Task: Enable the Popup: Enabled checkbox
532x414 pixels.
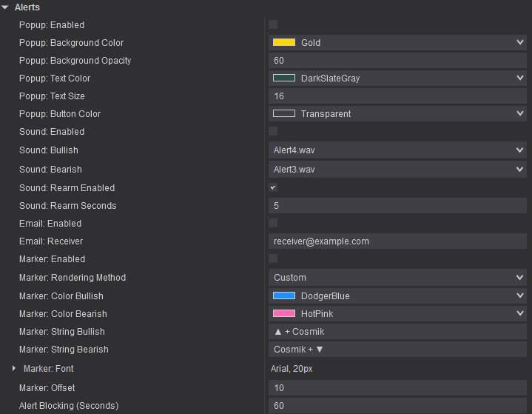Action: click(x=273, y=24)
